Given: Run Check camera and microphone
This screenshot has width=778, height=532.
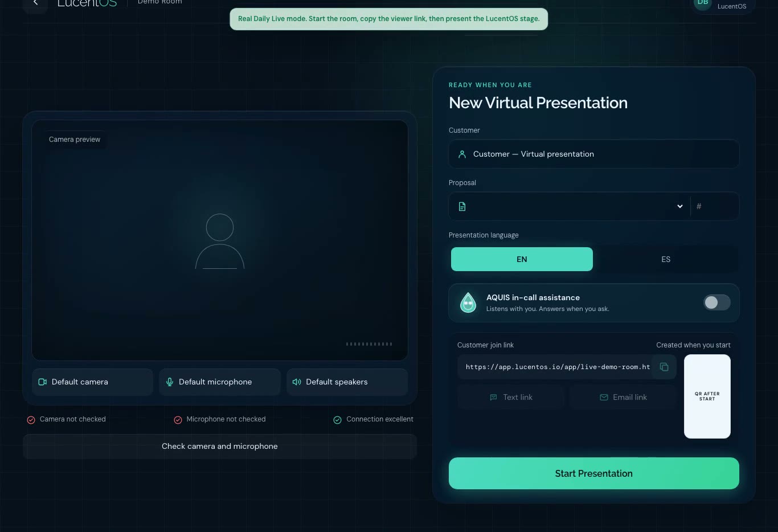Looking at the screenshot, I should pos(220,447).
